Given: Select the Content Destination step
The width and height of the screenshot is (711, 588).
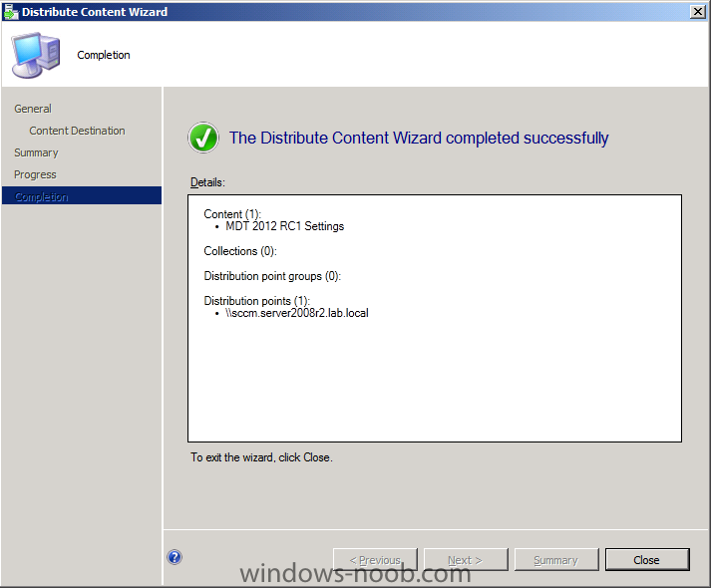Looking at the screenshot, I should (x=77, y=131).
